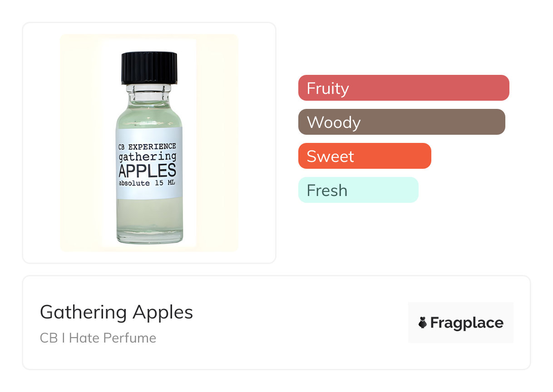The width and height of the screenshot is (553, 392).
Task: Click large APPLES text on bottle label
Action: [148, 171]
